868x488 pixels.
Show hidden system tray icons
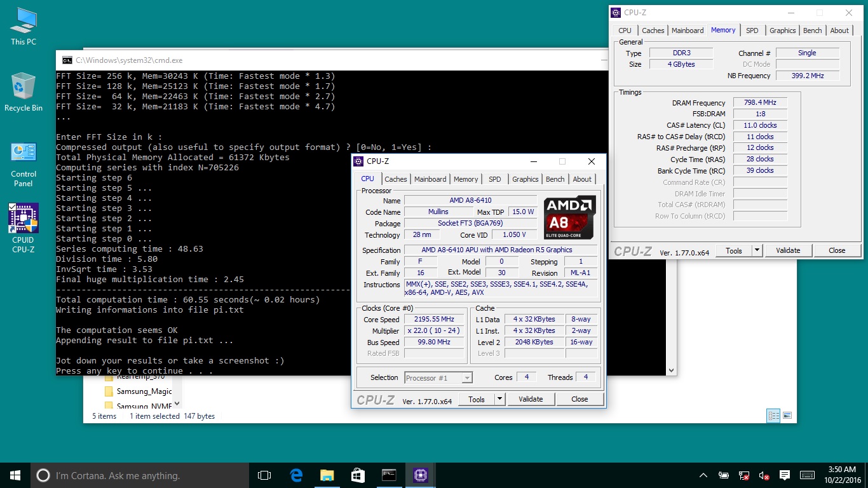coord(703,475)
